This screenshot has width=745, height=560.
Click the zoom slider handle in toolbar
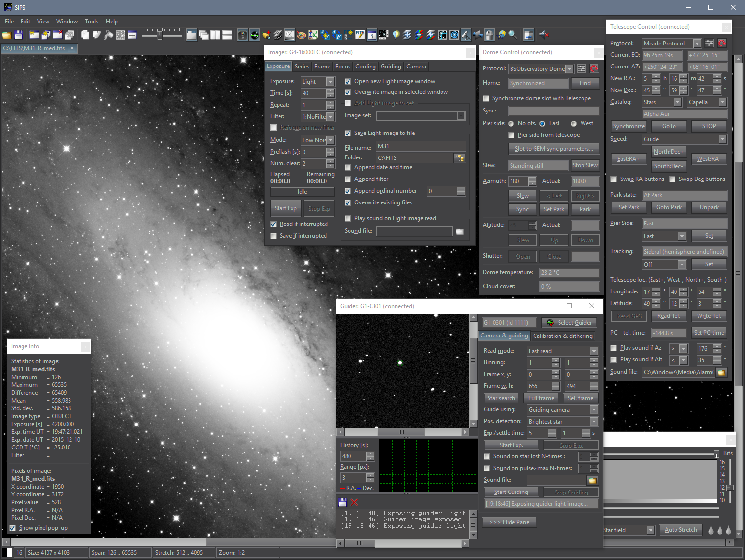tap(159, 34)
